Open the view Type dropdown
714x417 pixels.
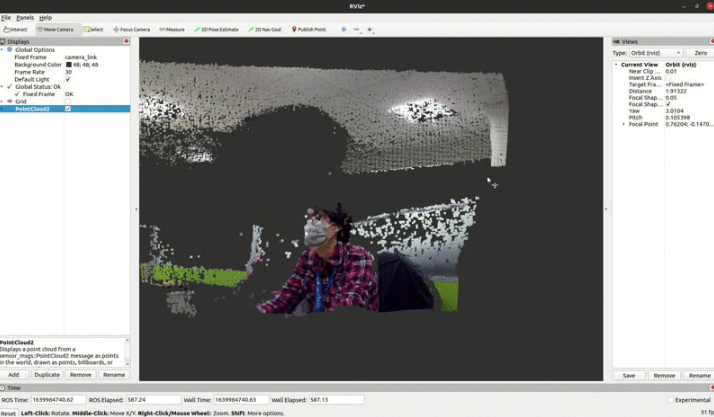(x=655, y=53)
